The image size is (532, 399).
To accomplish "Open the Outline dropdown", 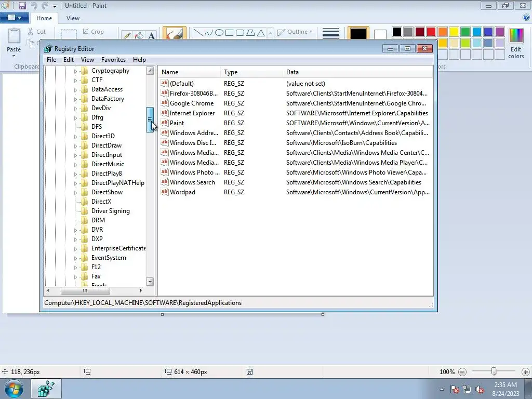I will (x=295, y=32).
